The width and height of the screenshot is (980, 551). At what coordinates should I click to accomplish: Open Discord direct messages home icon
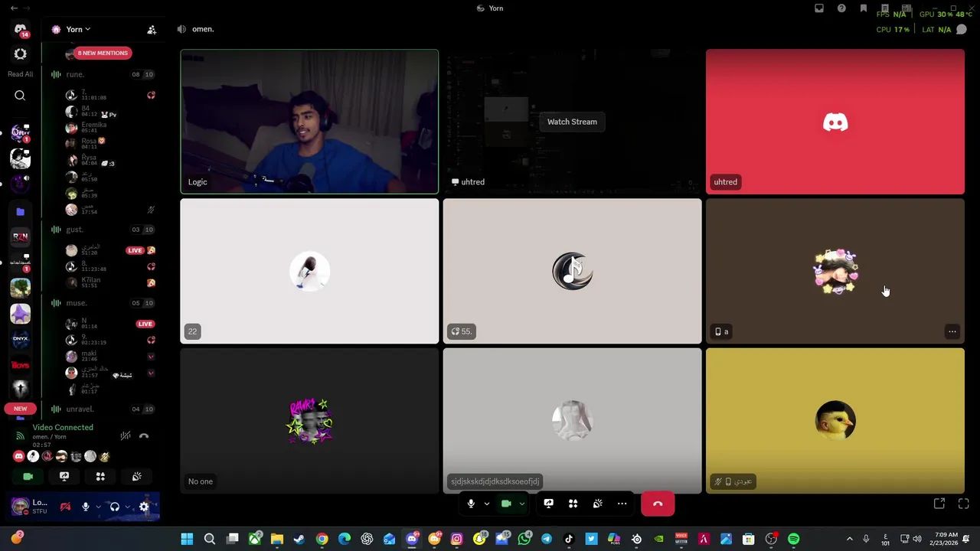click(20, 28)
